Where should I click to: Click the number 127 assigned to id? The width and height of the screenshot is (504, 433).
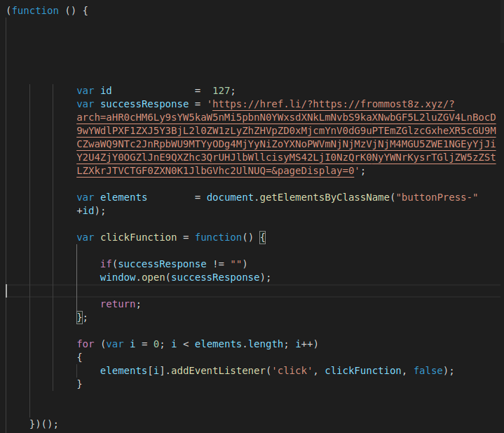tap(224, 91)
